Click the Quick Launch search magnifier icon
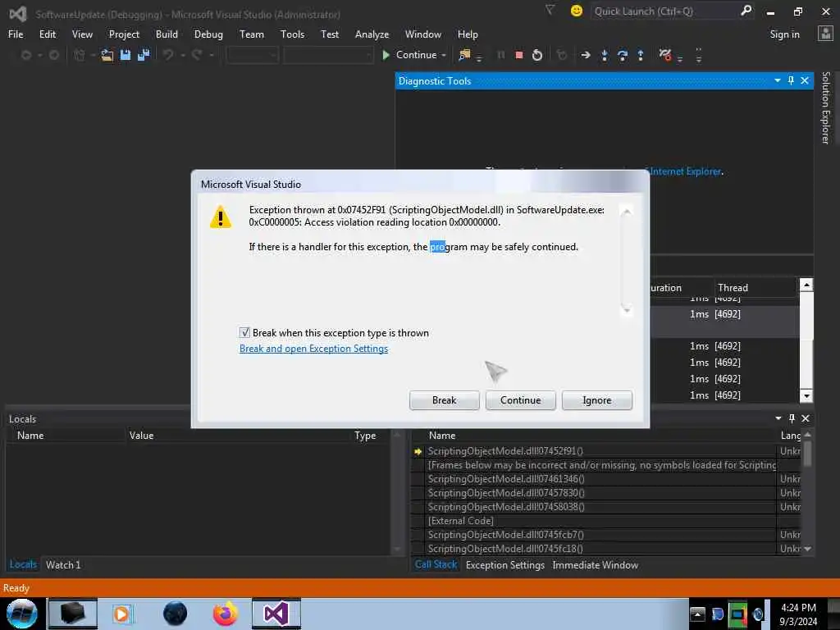 coord(746,11)
